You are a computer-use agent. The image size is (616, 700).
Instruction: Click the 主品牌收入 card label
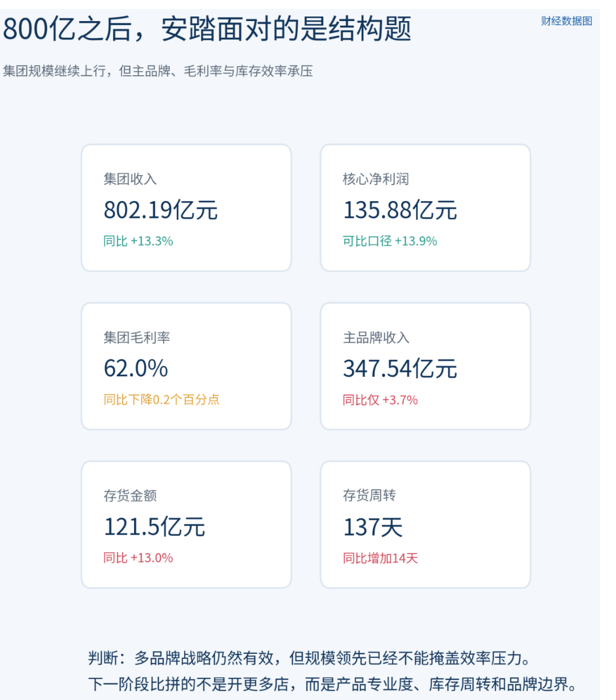coord(376,337)
